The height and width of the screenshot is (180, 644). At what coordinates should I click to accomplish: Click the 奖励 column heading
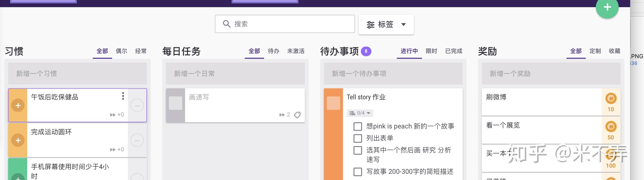tap(488, 51)
